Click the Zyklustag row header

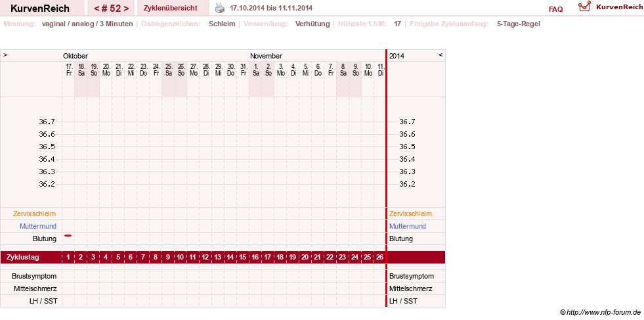[23, 258]
